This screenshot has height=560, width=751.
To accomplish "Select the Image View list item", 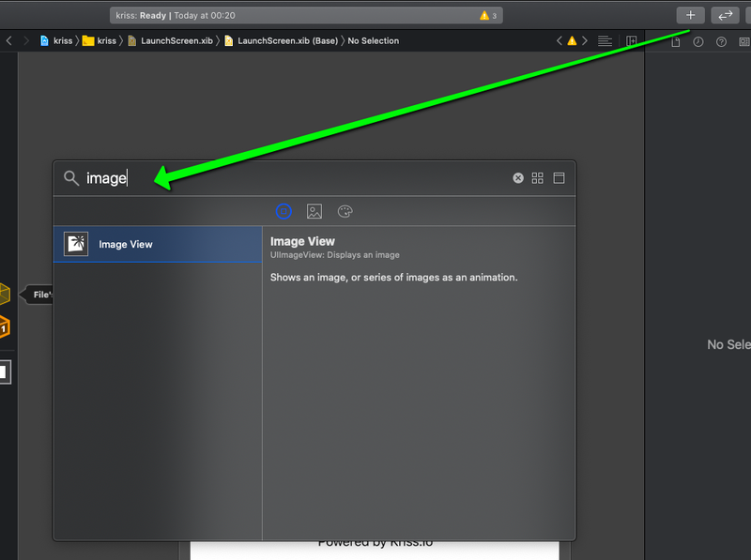I will coord(158,244).
